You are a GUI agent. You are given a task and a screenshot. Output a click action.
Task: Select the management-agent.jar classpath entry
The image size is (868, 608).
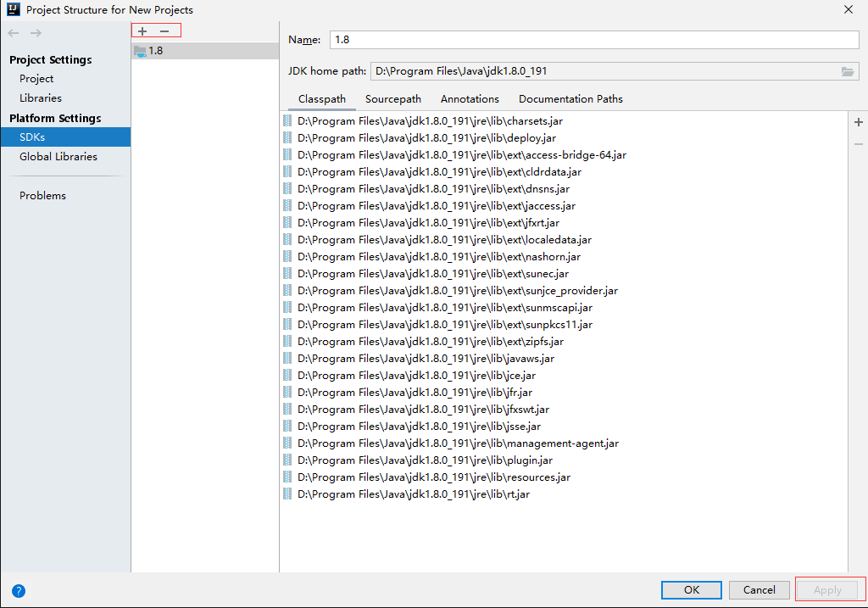tap(564, 443)
